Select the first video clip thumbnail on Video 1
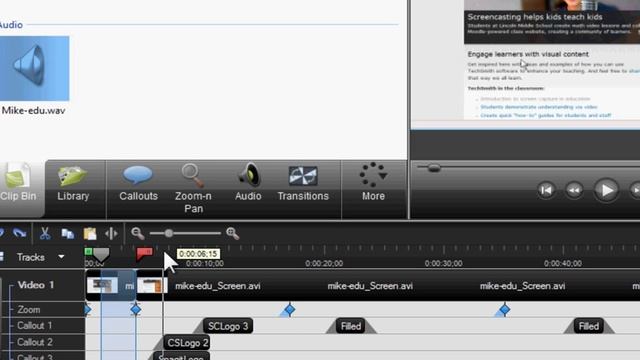640x360 pixels. coord(102,286)
